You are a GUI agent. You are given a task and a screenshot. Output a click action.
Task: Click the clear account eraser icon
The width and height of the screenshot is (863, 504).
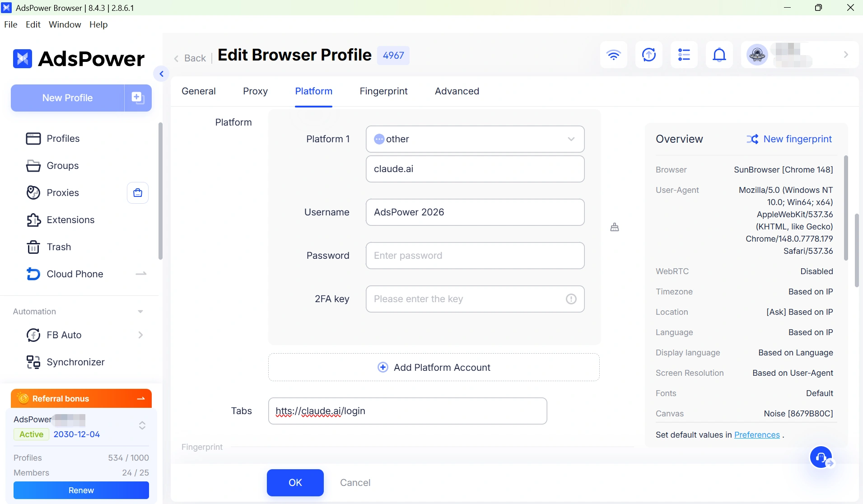(x=615, y=227)
